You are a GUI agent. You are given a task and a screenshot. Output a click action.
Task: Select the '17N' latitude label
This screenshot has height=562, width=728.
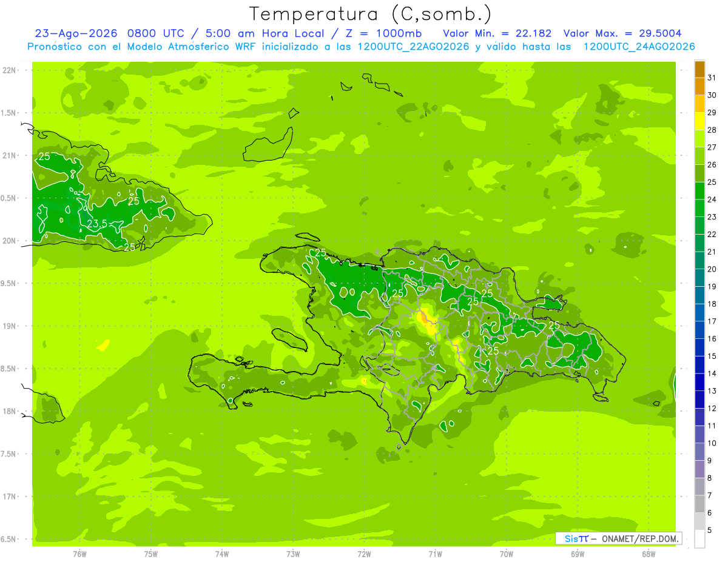tap(9, 497)
